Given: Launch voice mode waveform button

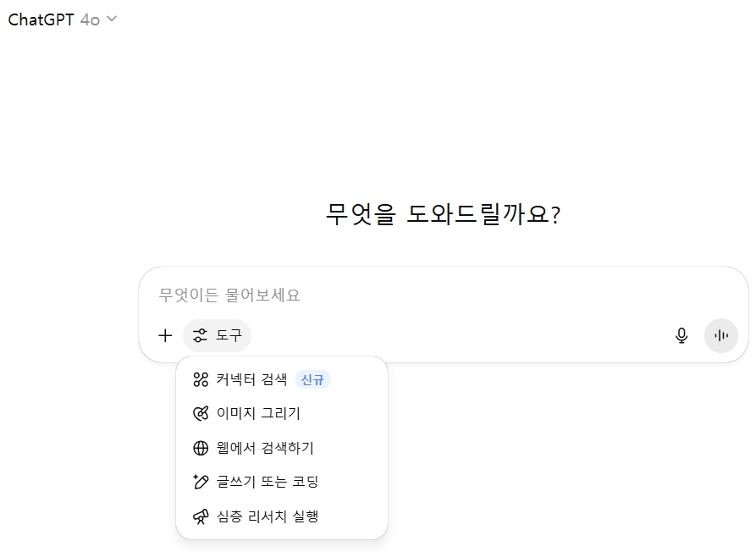Looking at the screenshot, I should click(720, 335).
